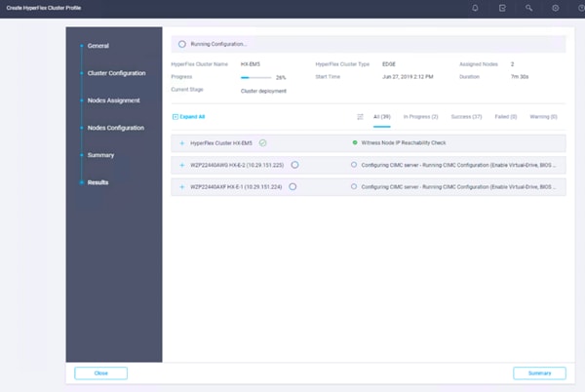585x392 pixels.
Task: Go to Results step in sidebar
Action: click(x=97, y=182)
